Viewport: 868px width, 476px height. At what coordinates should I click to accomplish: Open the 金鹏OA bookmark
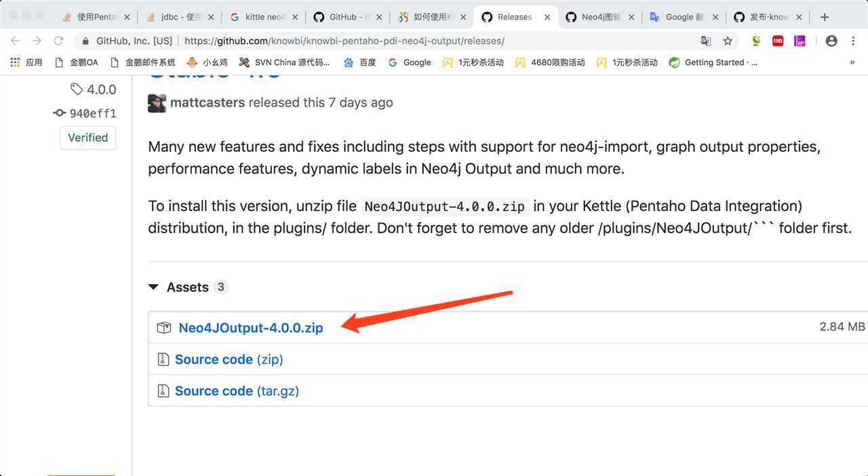(x=76, y=62)
